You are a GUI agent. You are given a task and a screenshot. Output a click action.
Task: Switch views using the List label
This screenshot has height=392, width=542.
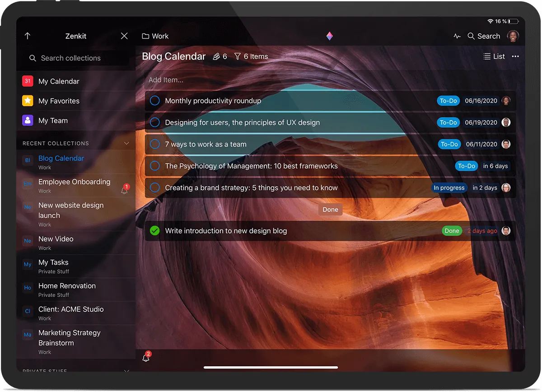499,56
